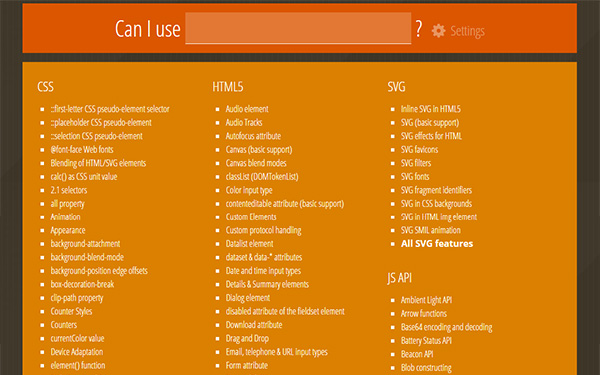Viewport: 600px width, 375px height.
Task: Open currentColor value link
Action: (x=77, y=338)
